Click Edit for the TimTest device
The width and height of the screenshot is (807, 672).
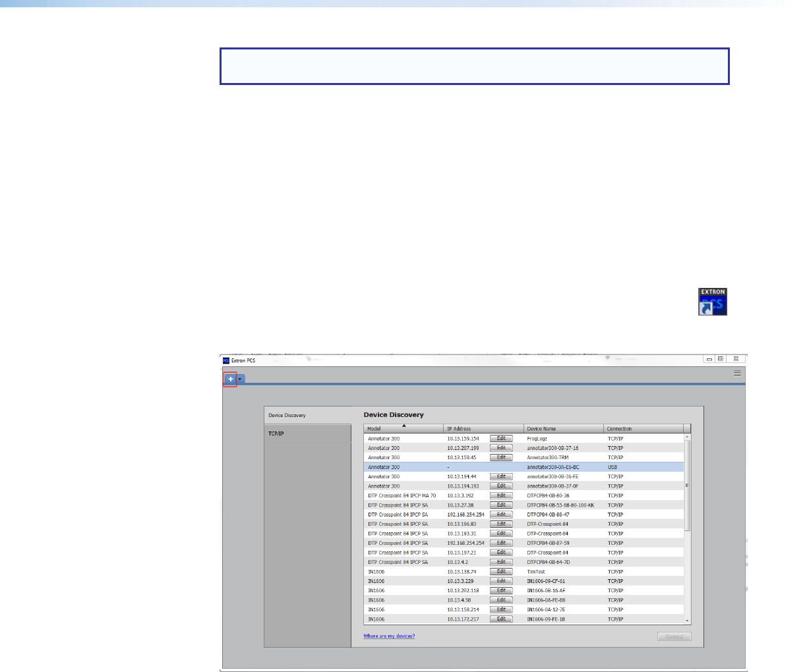(501, 572)
